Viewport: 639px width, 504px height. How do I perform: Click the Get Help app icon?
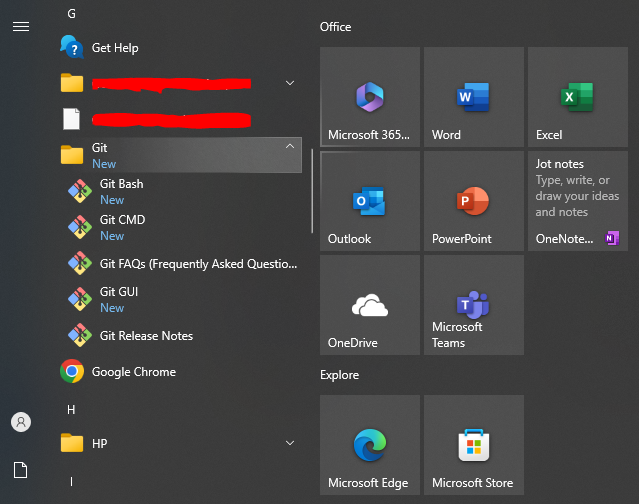tap(72, 47)
